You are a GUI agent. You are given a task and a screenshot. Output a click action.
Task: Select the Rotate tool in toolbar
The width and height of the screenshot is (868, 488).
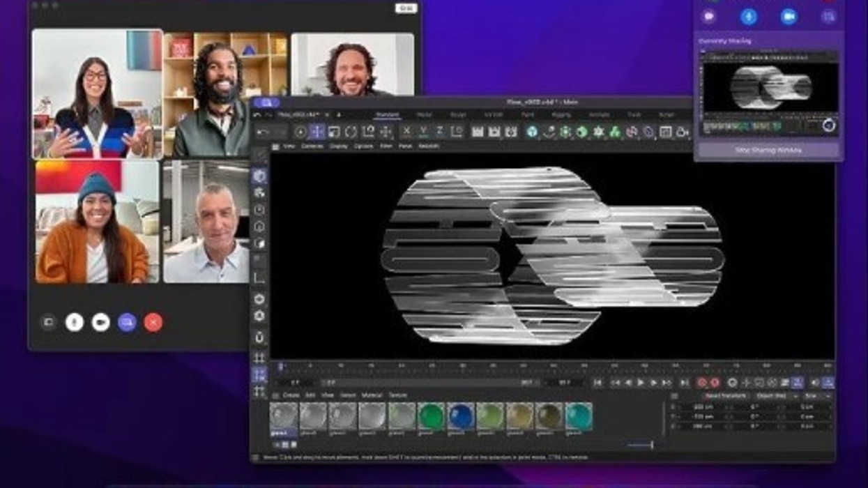click(x=351, y=132)
